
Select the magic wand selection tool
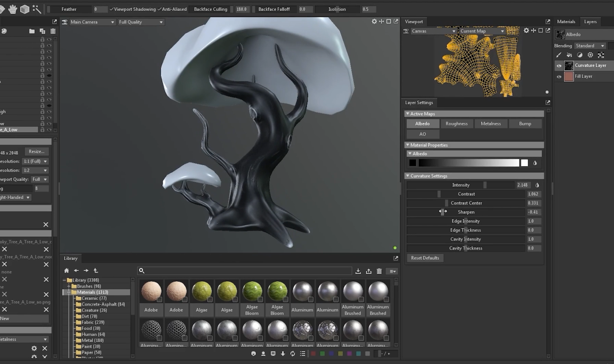pos(37,9)
